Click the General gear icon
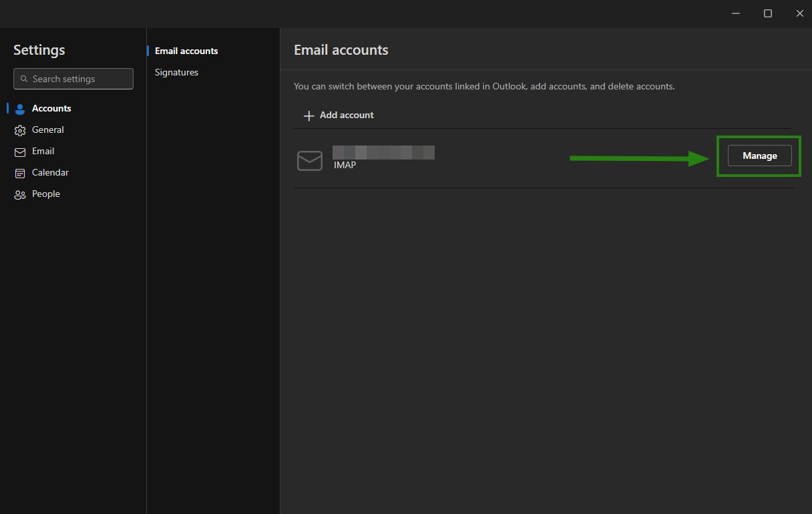812x514 pixels. (x=20, y=130)
